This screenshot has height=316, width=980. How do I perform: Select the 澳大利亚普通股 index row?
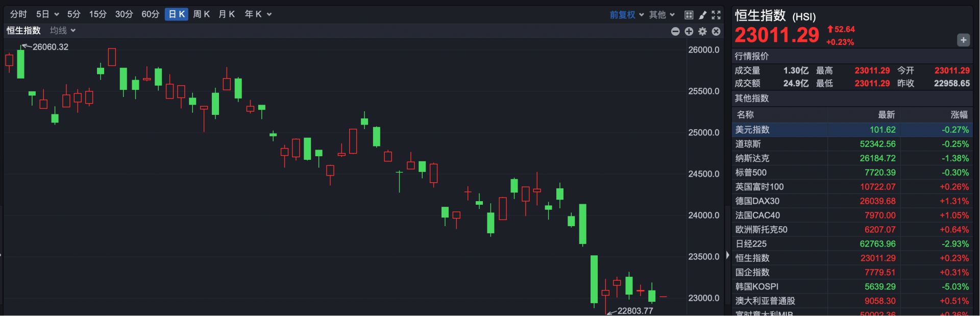(852, 301)
